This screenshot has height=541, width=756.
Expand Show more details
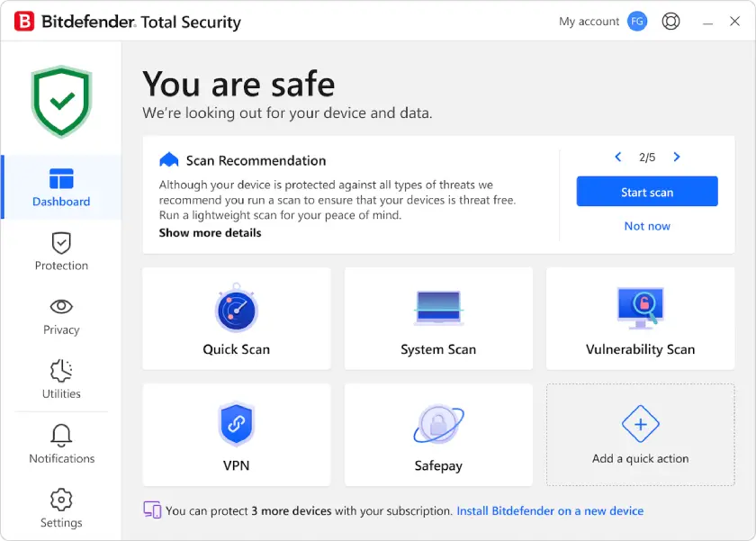pyautogui.click(x=210, y=232)
